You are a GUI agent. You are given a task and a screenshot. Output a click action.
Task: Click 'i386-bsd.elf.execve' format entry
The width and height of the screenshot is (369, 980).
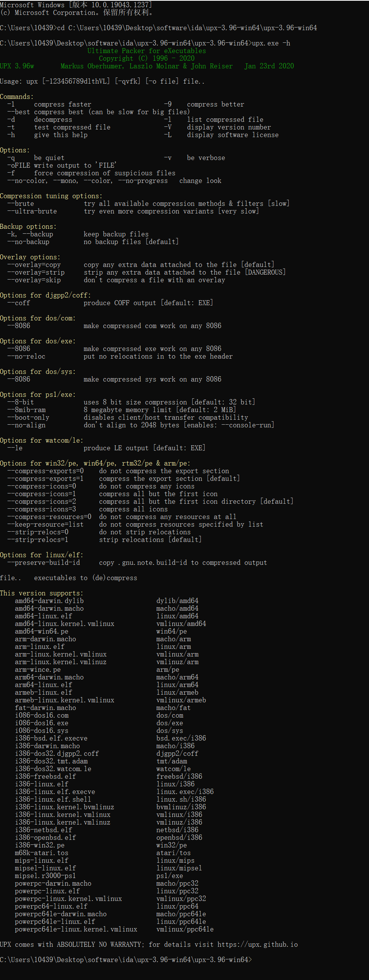51,738
